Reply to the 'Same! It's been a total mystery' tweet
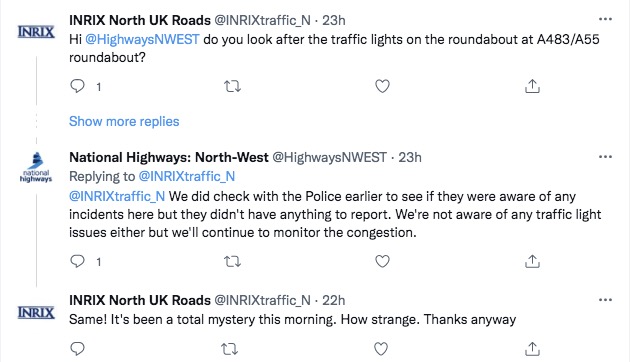The width and height of the screenshot is (631, 362). (77, 349)
